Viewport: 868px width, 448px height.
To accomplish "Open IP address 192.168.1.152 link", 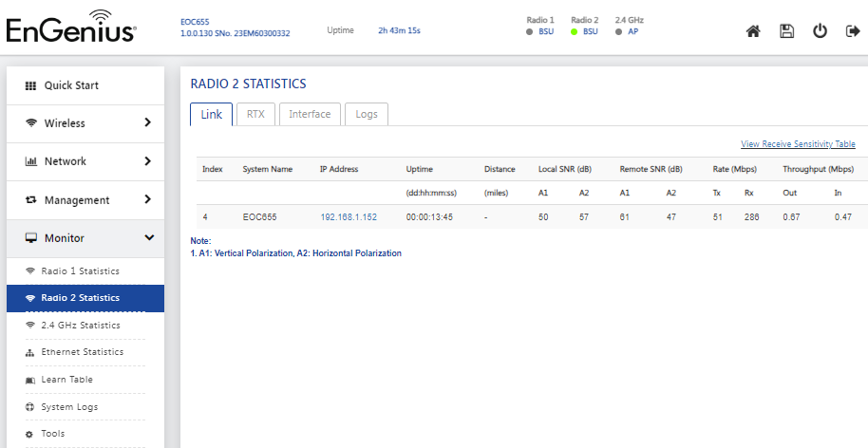I will pos(349,217).
